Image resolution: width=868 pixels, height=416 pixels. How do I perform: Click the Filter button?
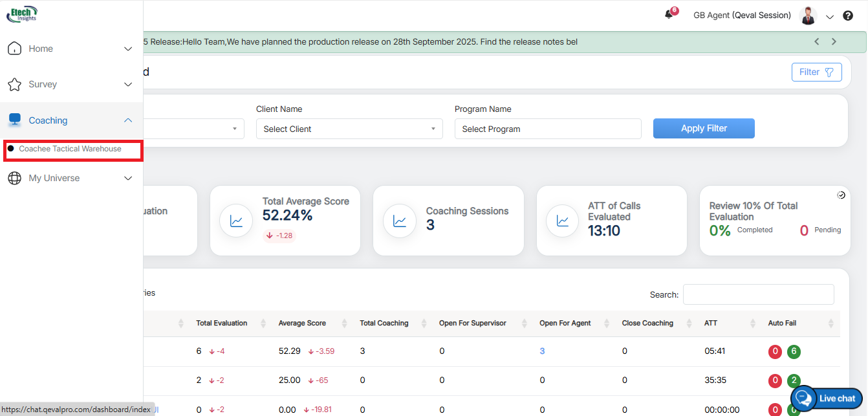(x=816, y=72)
